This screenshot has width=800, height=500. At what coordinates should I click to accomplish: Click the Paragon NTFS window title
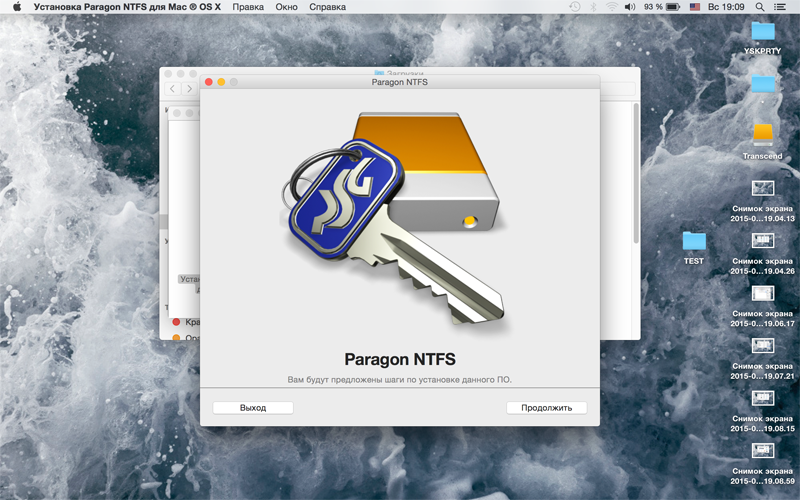[399, 82]
